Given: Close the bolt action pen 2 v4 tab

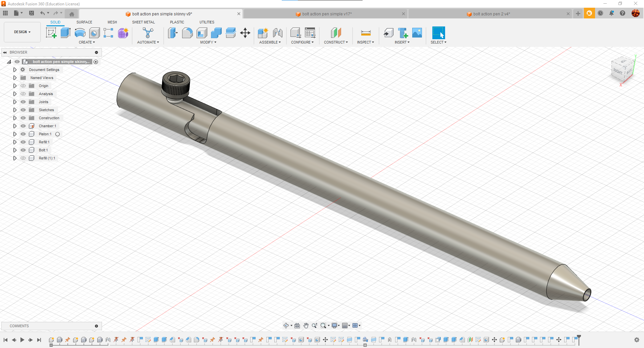Looking at the screenshot, I should pyautogui.click(x=568, y=14).
